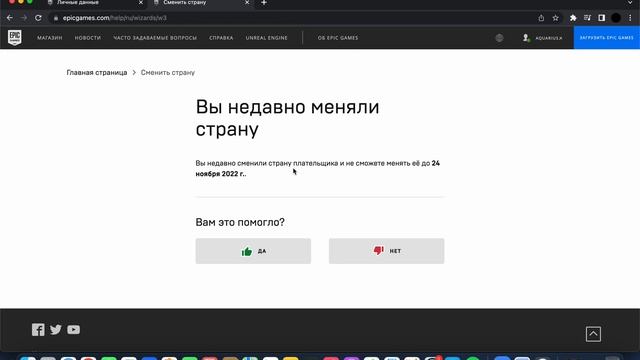Screen dimensions: 640x360
Task: Click the date 24 ноября 2022 г.
Action: pos(318,168)
